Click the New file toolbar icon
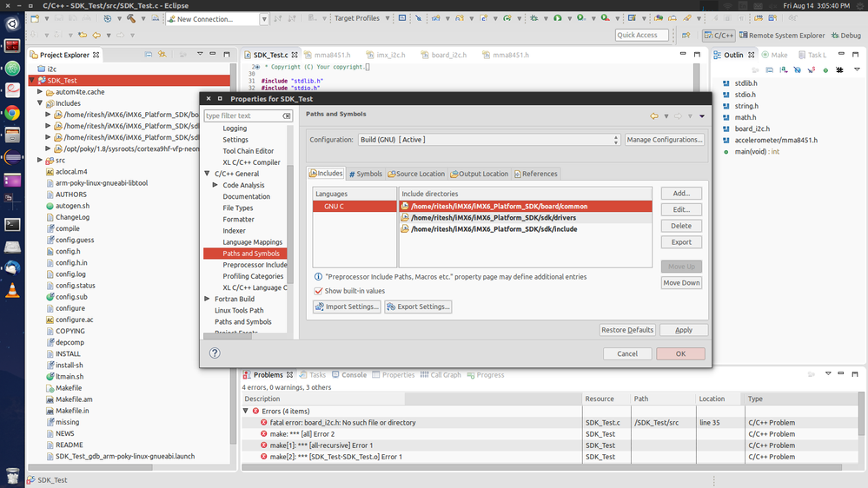868x488 pixels. pos(35,18)
